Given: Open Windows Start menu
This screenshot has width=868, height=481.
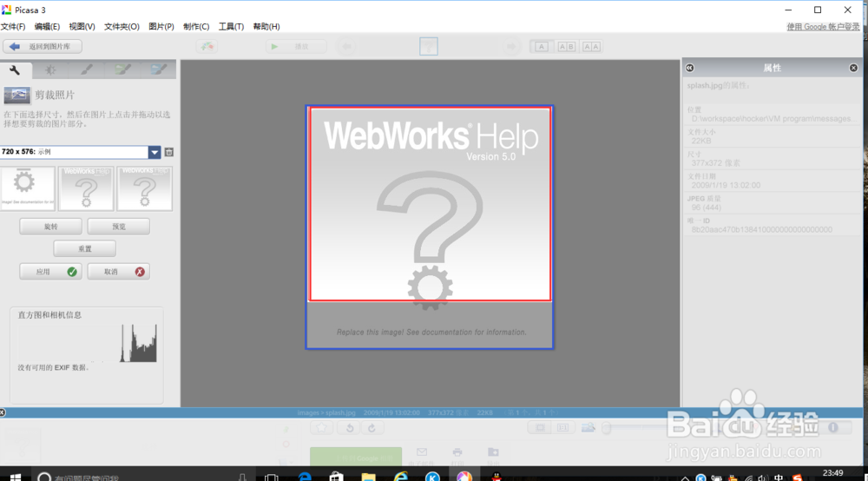Looking at the screenshot, I should tap(15, 478).
